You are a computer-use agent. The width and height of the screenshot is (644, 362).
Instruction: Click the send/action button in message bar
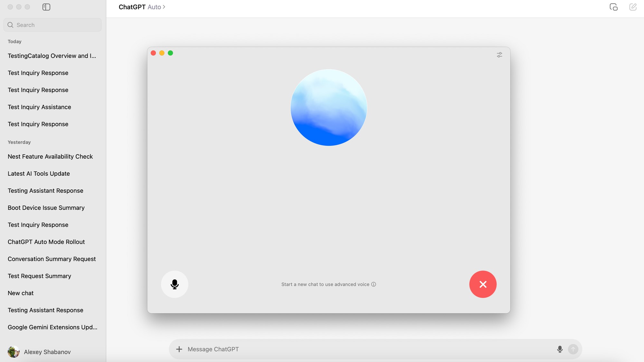coord(573,349)
